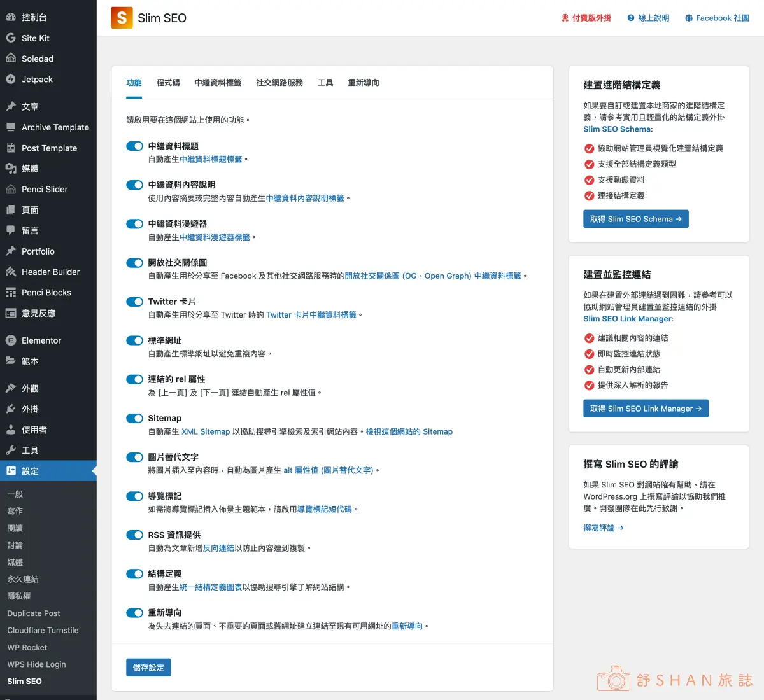Image resolution: width=764 pixels, height=700 pixels.
Task: Open the Header Builder icon
Action: 11,272
